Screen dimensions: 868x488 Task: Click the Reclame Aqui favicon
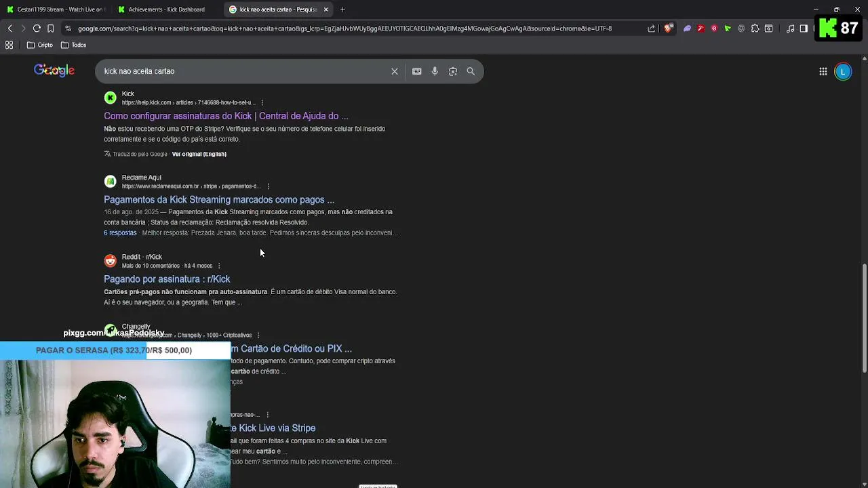coord(110,182)
